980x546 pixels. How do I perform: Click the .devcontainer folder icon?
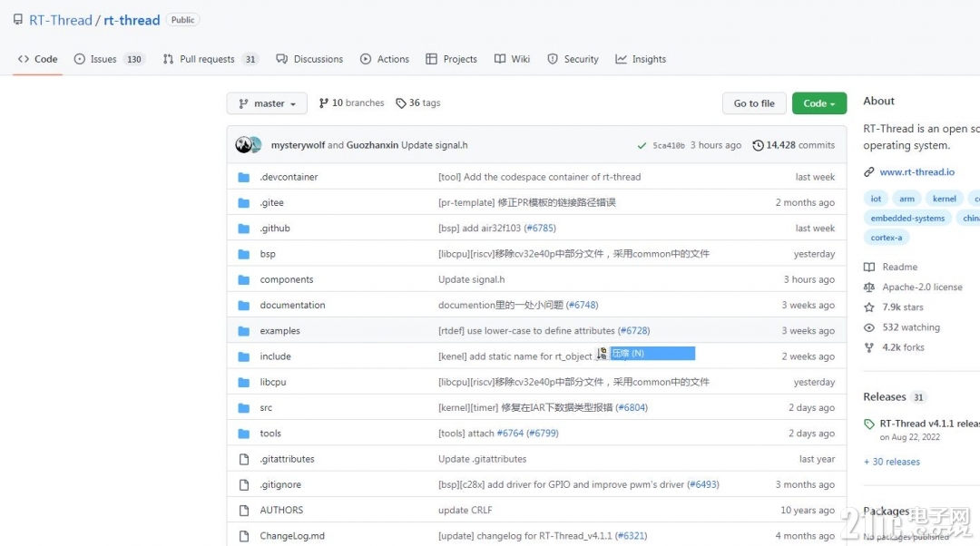coord(244,178)
